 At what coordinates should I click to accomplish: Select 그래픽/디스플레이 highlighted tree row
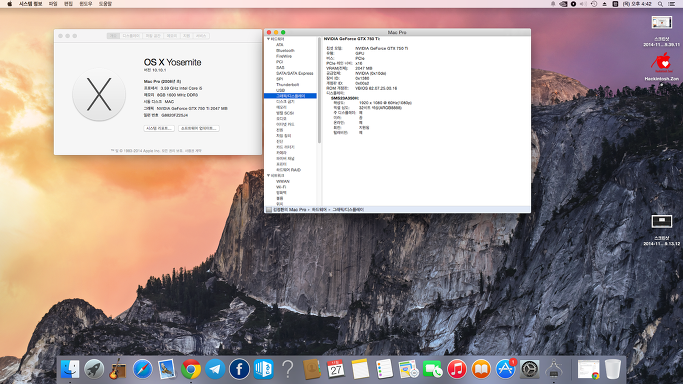(x=291, y=96)
